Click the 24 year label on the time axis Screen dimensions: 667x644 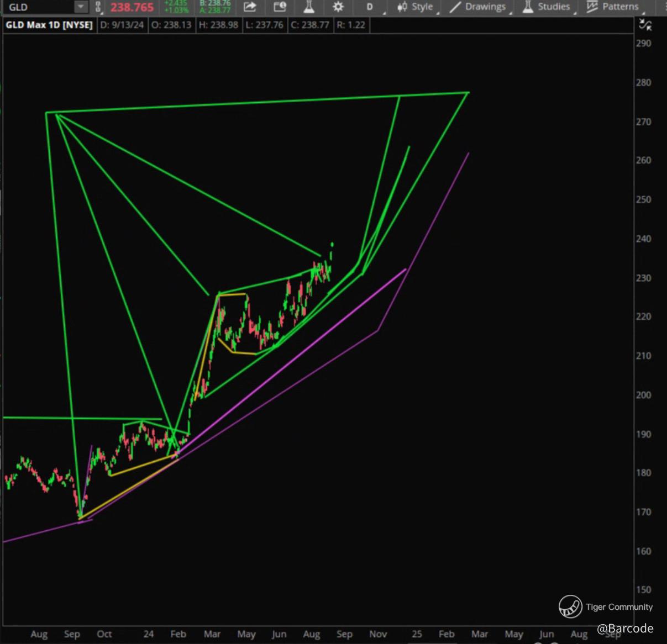[148, 634]
